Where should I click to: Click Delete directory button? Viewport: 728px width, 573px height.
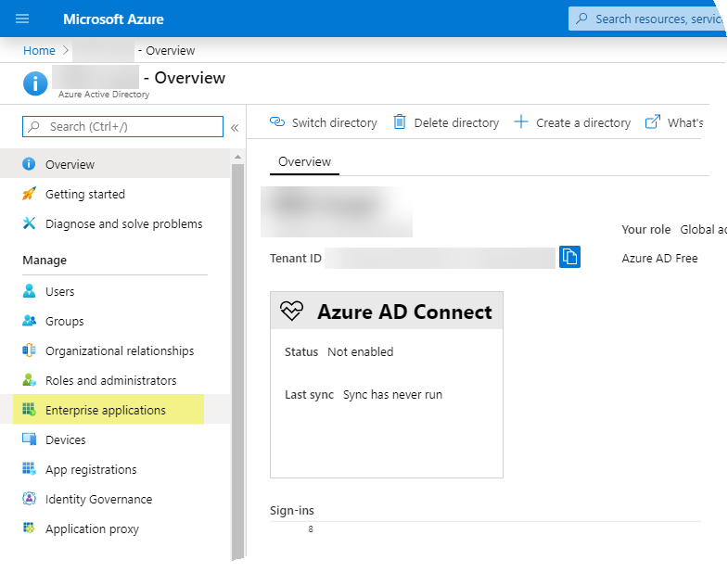[x=445, y=122]
